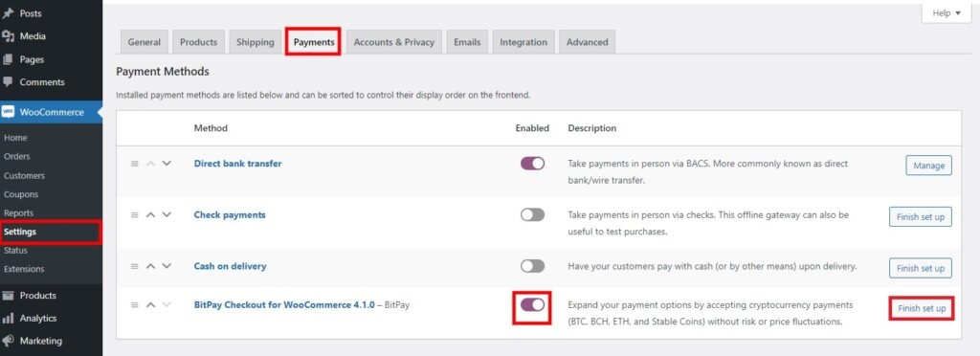Click the Marketing megaphone icon
The image size is (980, 356).
click(8, 341)
